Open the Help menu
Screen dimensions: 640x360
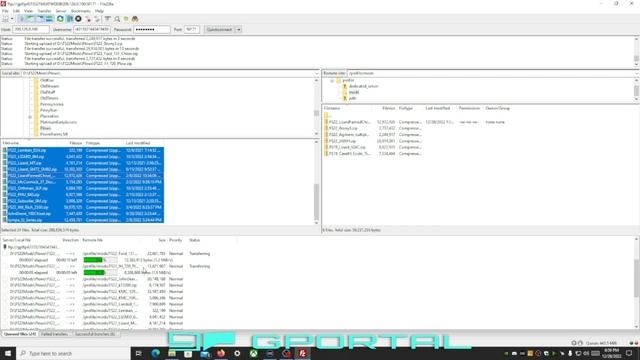pyautogui.click(x=99, y=11)
